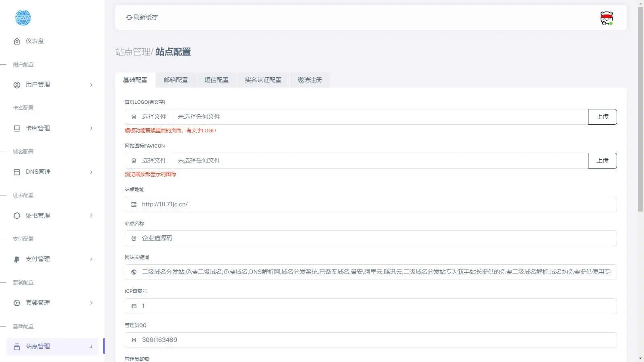Open the 仪表盘 dashboard via its home icon
This screenshot has height=362, width=644.
[17, 41]
